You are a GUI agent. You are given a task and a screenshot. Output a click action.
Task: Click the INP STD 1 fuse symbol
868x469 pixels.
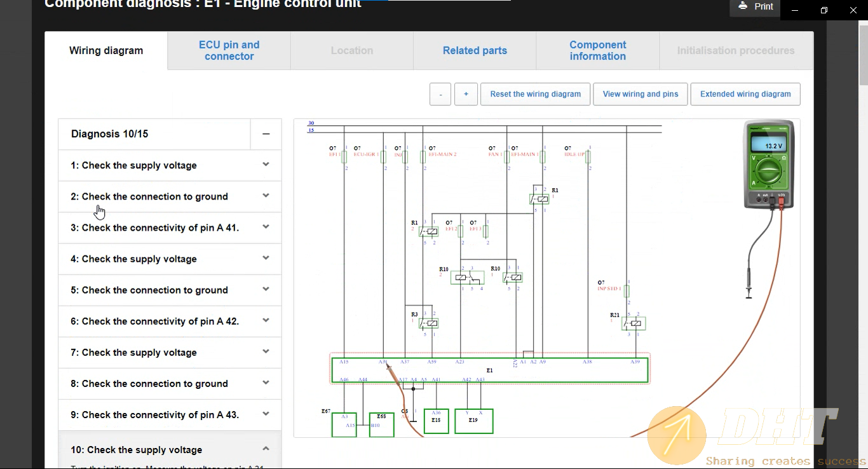pyautogui.click(x=627, y=290)
